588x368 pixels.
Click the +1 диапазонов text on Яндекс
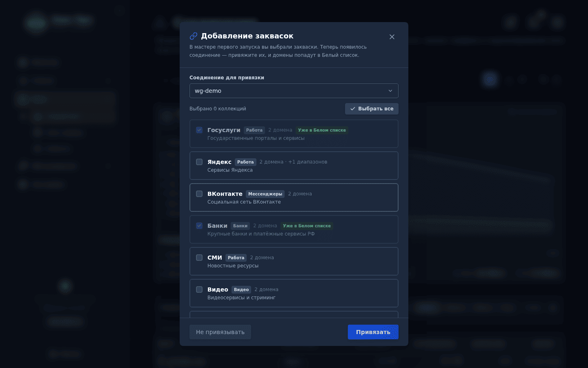(x=308, y=162)
